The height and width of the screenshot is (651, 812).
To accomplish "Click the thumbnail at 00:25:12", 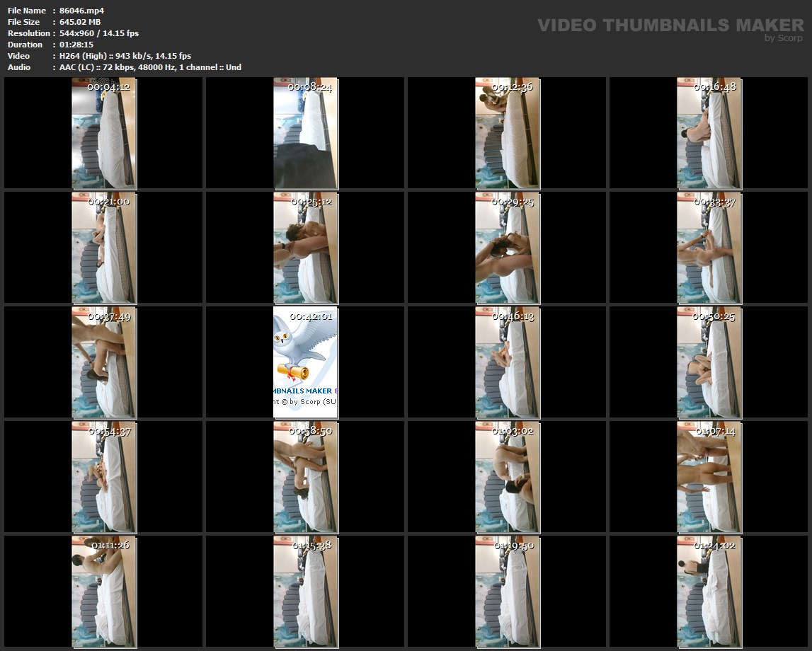I will tap(306, 248).
